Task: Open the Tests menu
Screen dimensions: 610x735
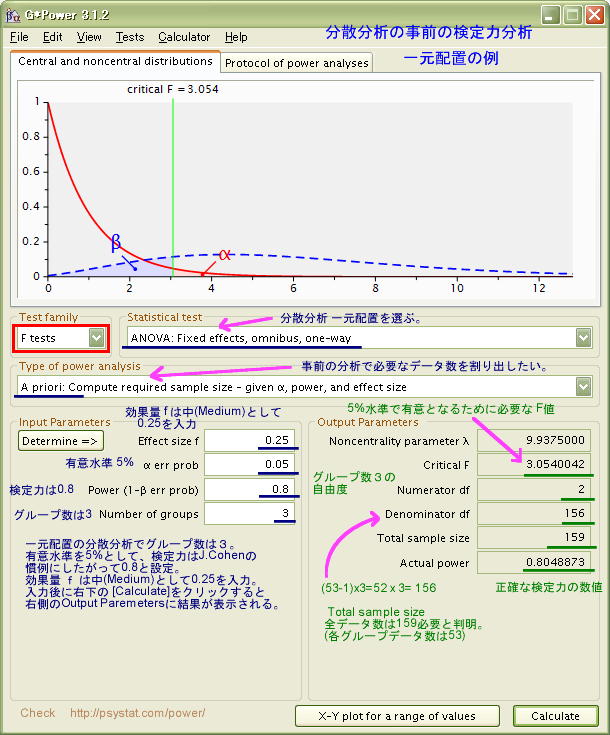Action: click(130, 37)
